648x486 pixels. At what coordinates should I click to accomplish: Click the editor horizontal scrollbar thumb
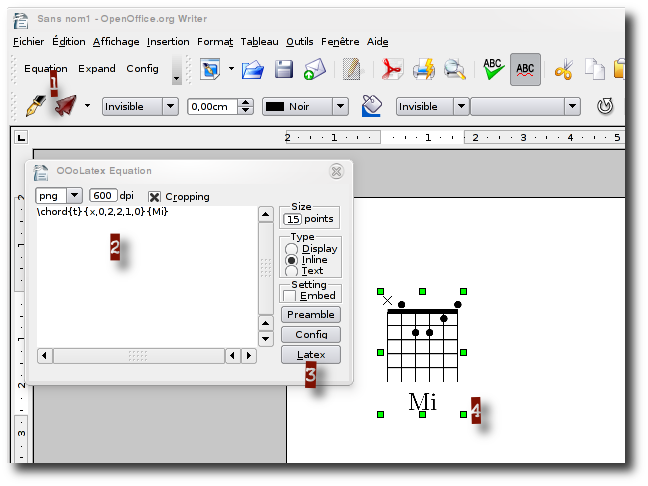[x=139, y=355]
